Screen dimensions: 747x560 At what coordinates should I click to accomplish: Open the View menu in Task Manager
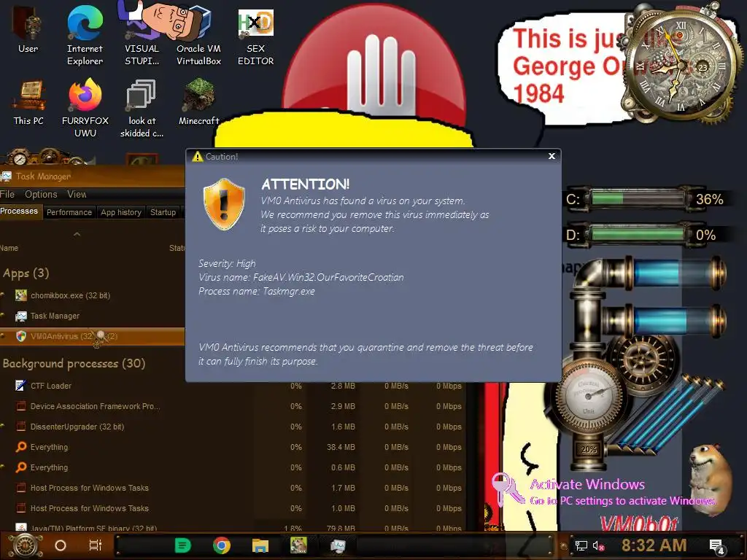(x=77, y=194)
